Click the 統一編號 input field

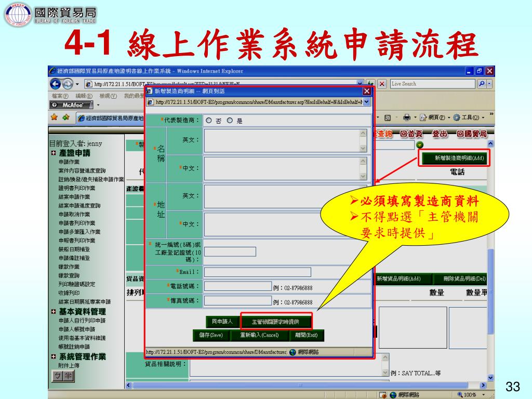(230, 252)
